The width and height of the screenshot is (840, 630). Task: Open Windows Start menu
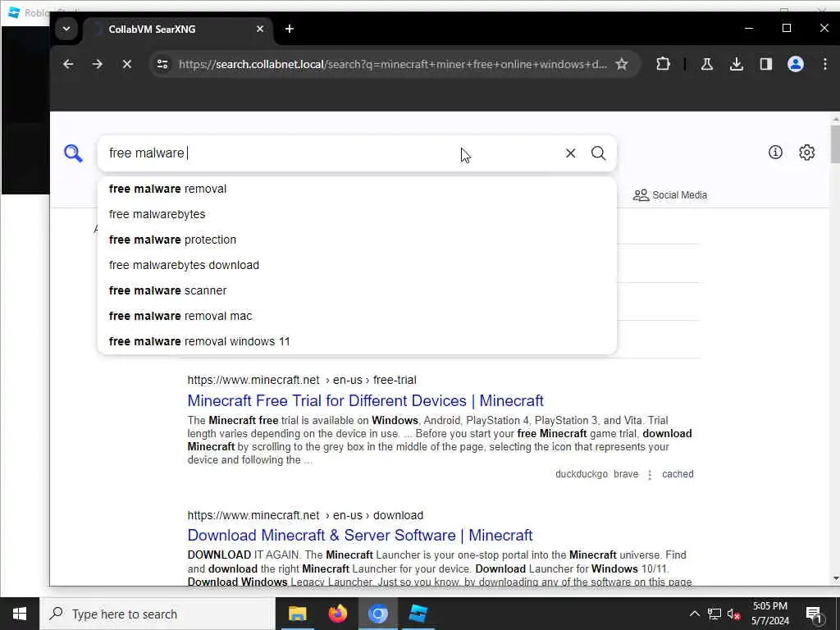(20, 614)
